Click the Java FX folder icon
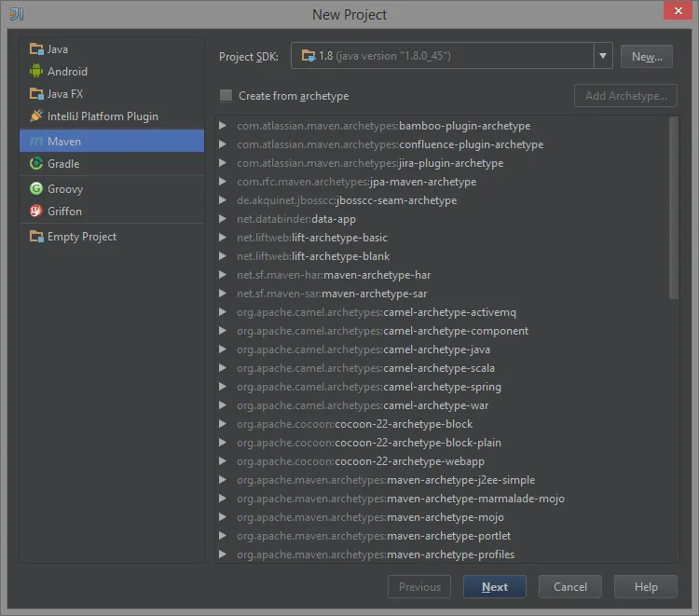 [x=36, y=94]
